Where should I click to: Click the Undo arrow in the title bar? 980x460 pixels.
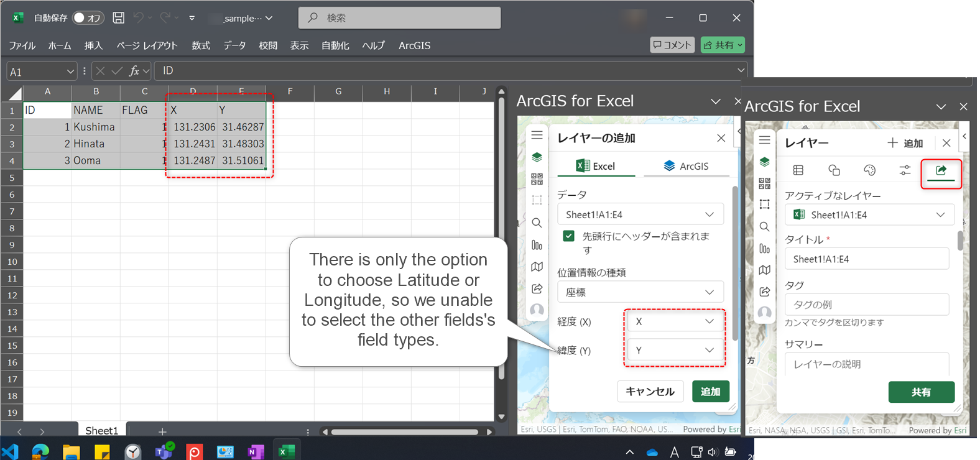[138, 18]
